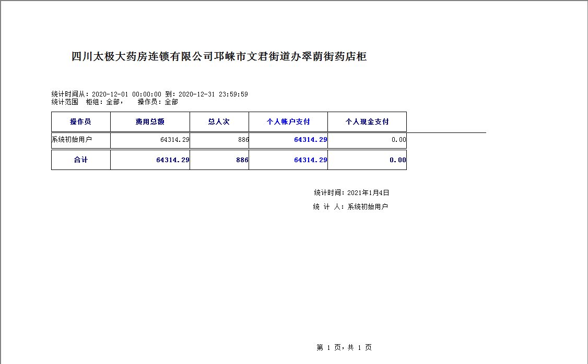Click the 总人次 column header

(x=219, y=122)
